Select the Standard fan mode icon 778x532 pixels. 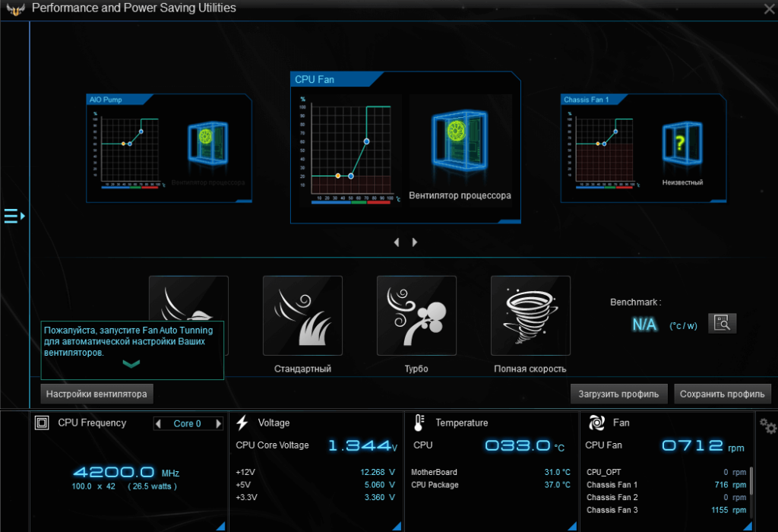(x=302, y=315)
